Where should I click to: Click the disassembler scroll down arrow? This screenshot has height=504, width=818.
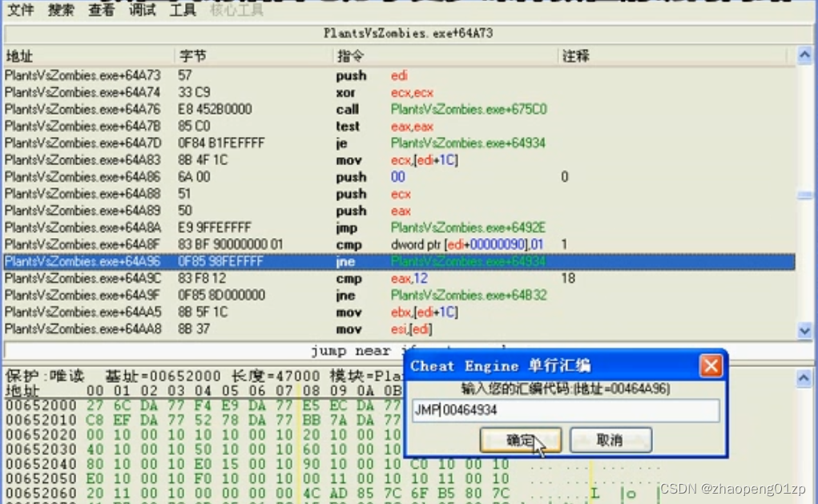[x=804, y=330]
